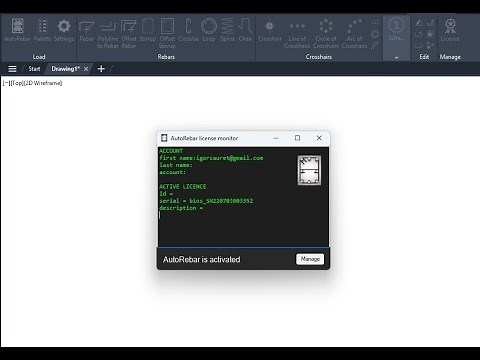This screenshot has width=480, height=360.
Task: Expand the Manage panel title
Action: [x=450, y=57]
